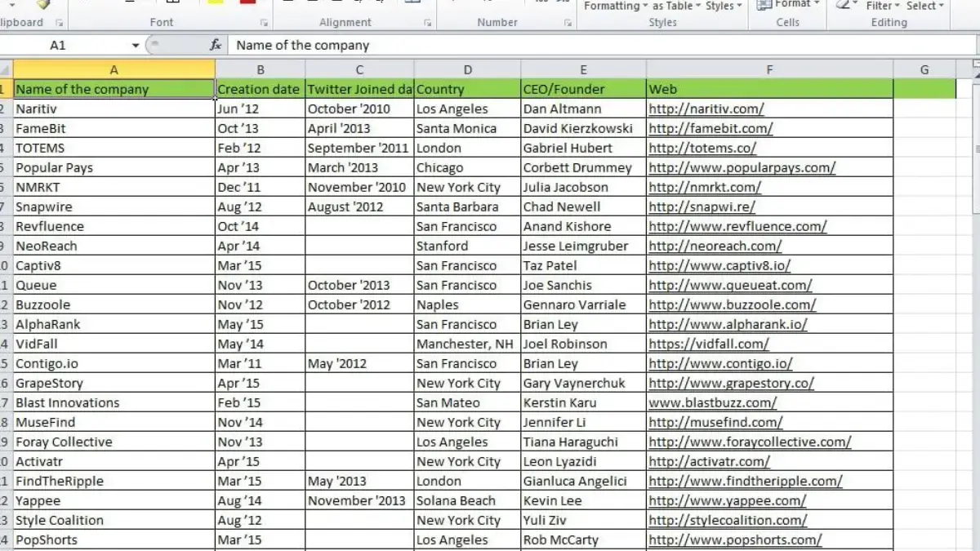Open the http://www.buzzoole.com/ link

point(733,304)
